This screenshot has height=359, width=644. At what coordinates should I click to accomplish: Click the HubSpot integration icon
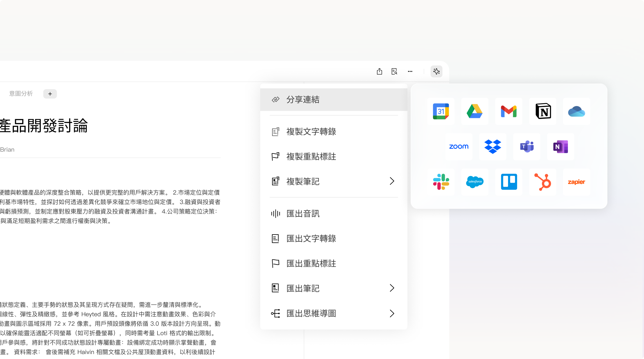542,182
